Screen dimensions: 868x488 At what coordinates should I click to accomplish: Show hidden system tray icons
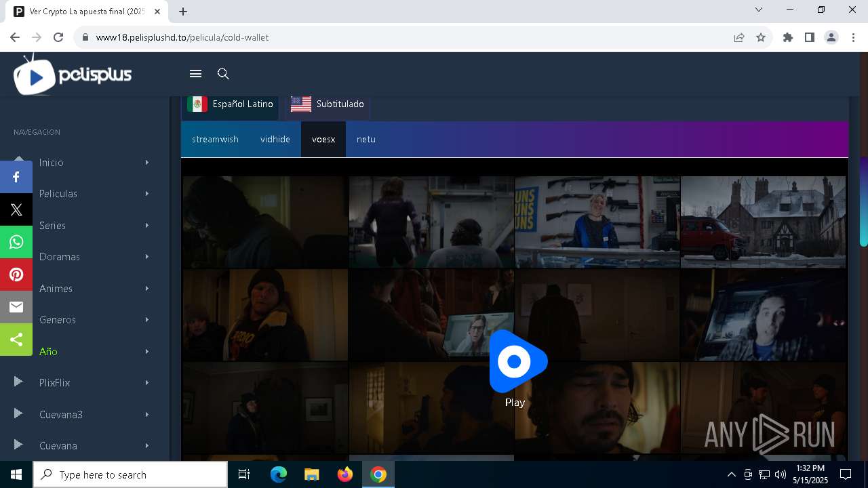[731, 474]
